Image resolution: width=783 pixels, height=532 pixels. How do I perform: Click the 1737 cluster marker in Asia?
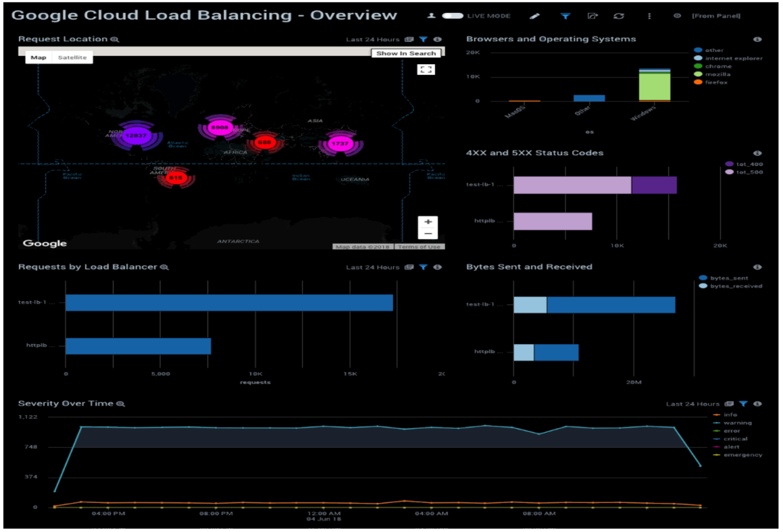[340, 144]
